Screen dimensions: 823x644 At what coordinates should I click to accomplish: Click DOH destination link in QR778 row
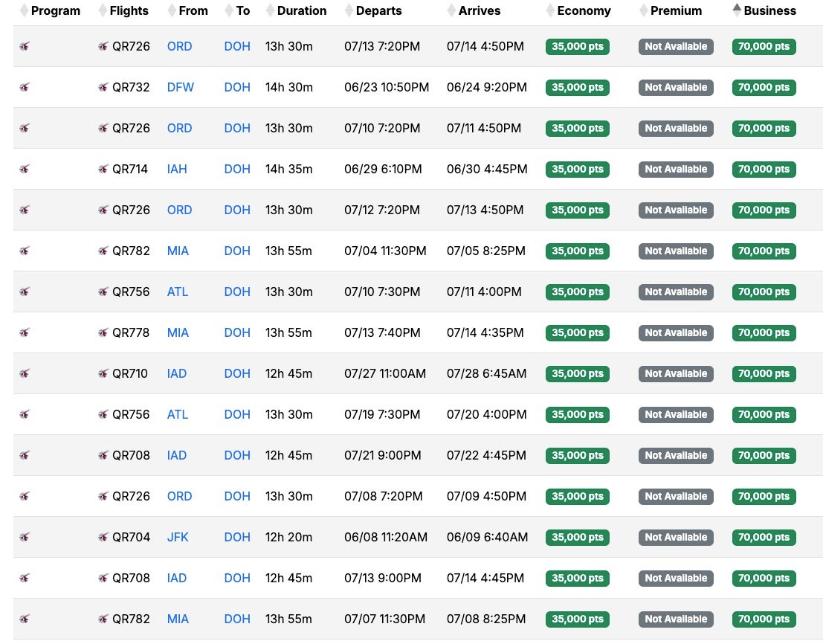(x=237, y=332)
